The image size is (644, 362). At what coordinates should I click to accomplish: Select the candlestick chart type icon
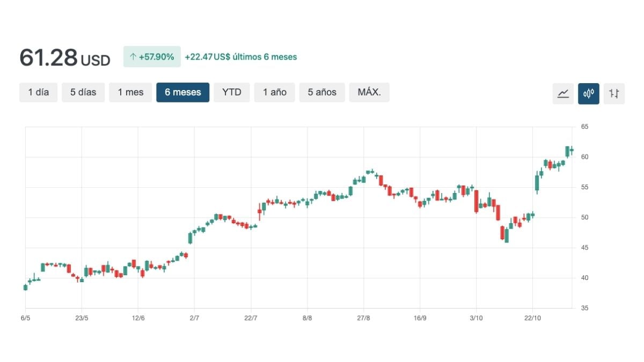click(589, 93)
